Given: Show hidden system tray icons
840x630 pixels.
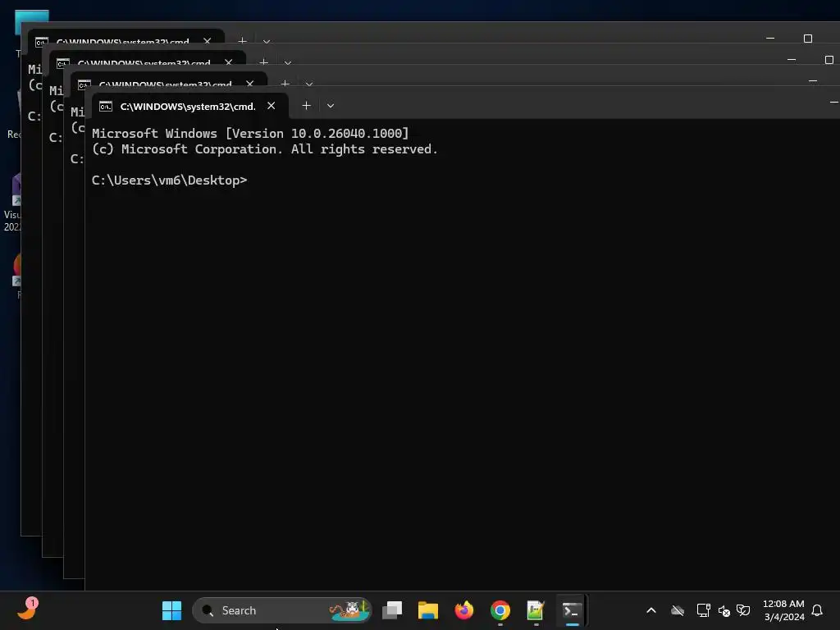Looking at the screenshot, I should pos(651,610).
